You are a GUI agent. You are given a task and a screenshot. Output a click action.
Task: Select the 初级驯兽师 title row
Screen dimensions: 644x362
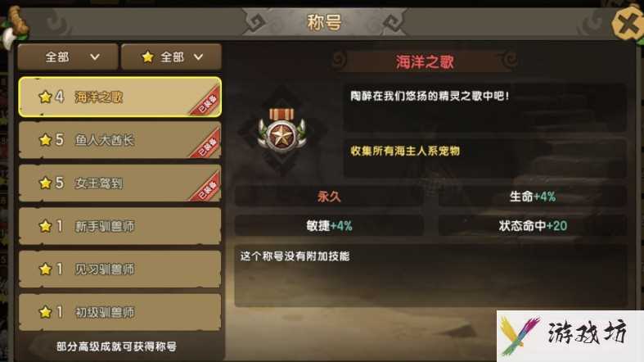[x=120, y=312]
